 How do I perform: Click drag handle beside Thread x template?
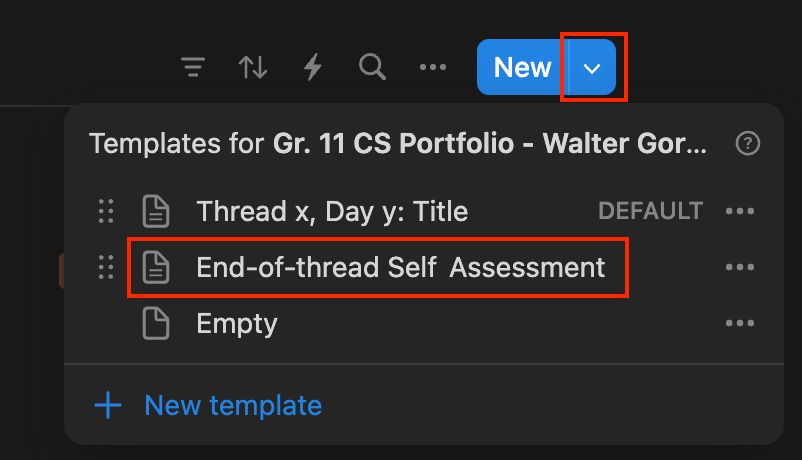(x=105, y=212)
